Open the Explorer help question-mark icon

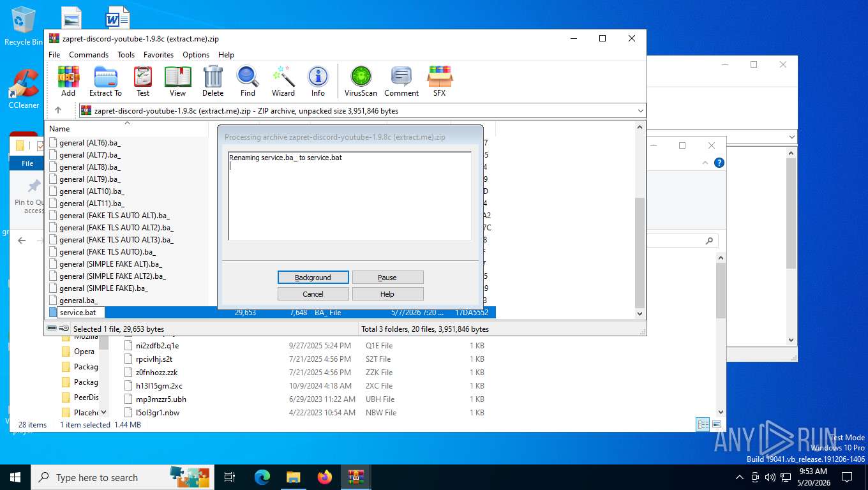pos(719,163)
